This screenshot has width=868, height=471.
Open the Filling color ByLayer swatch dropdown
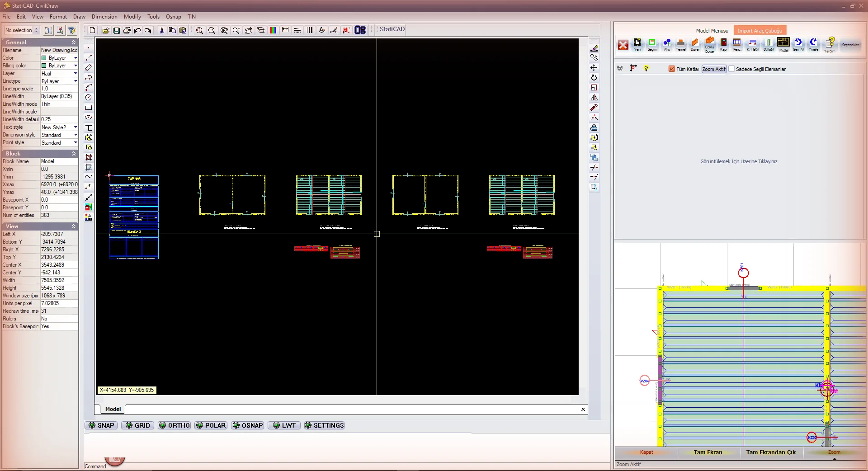[75, 66]
